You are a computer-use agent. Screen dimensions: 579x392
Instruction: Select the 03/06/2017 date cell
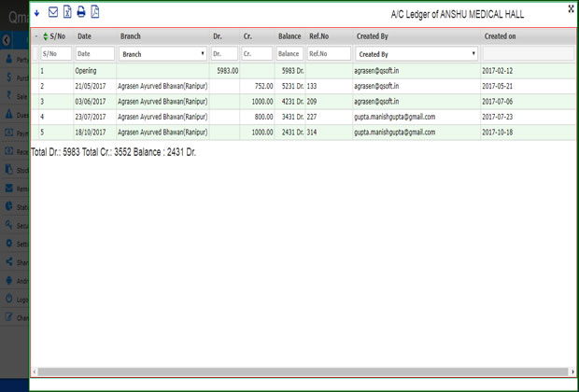coord(95,102)
